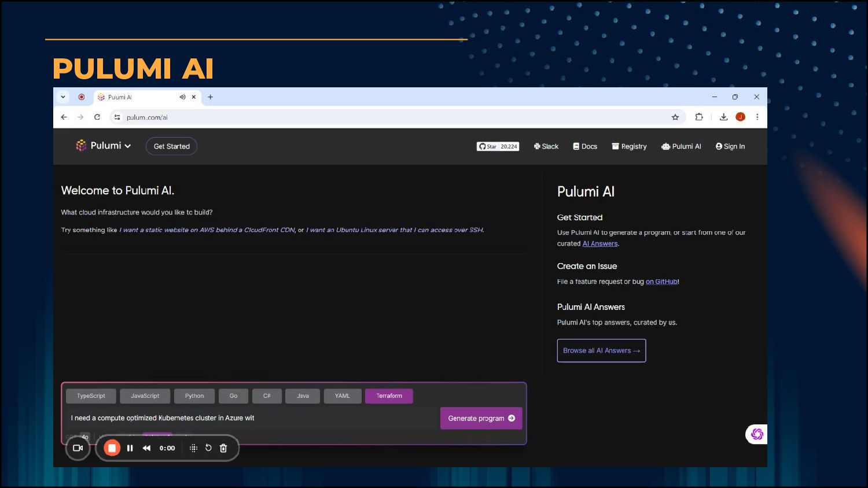Click the GitHub Star button

point(488,146)
